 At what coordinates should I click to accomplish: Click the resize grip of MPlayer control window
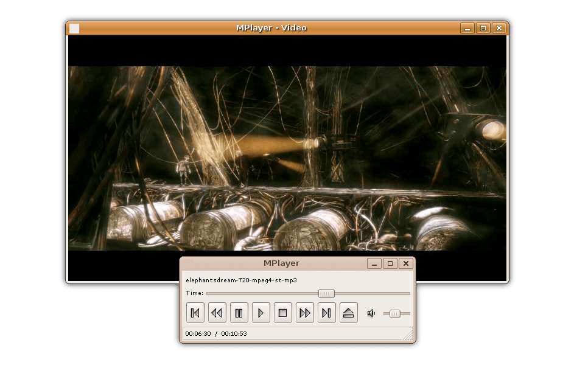pos(408,335)
